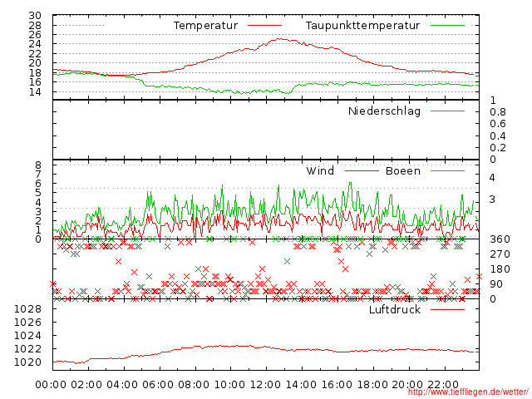Click the 22:00 time axis label
The width and height of the screenshot is (532, 399).
point(443,385)
